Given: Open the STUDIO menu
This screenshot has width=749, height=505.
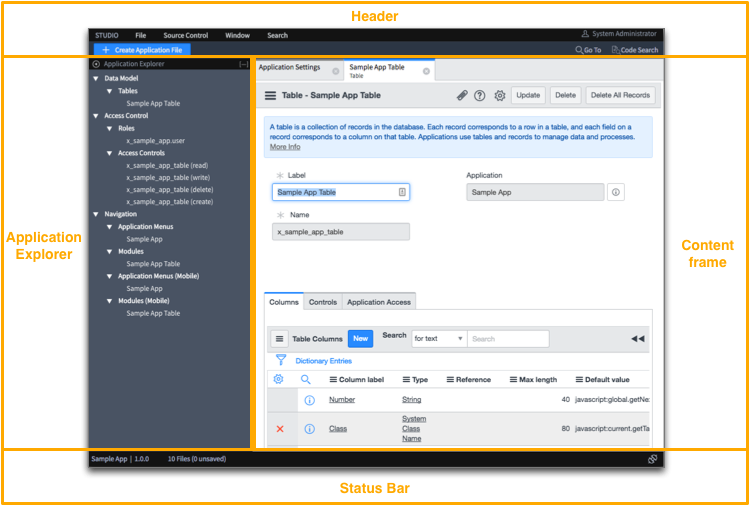Looking at the screenshot, I should pyautogui.click(x=107, y=35).
